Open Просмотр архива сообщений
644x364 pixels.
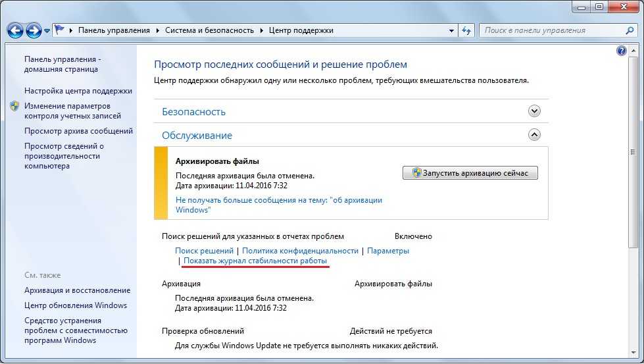point(78,131)
